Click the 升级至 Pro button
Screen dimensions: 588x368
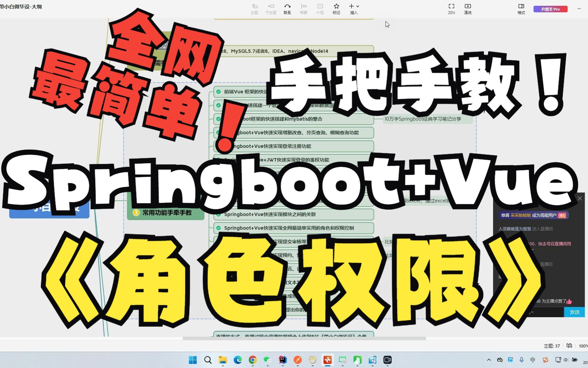pos(550,9)
